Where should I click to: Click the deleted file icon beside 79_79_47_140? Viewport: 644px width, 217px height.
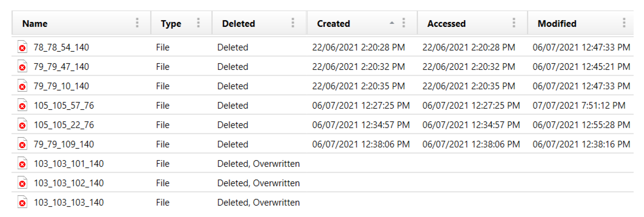pyautogui.click(x=22, y=67)
